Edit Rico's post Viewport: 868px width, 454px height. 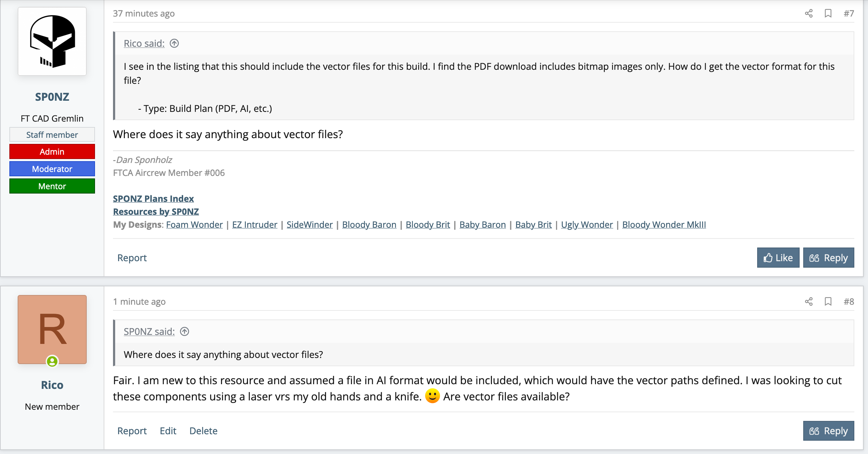coord(168,431)
